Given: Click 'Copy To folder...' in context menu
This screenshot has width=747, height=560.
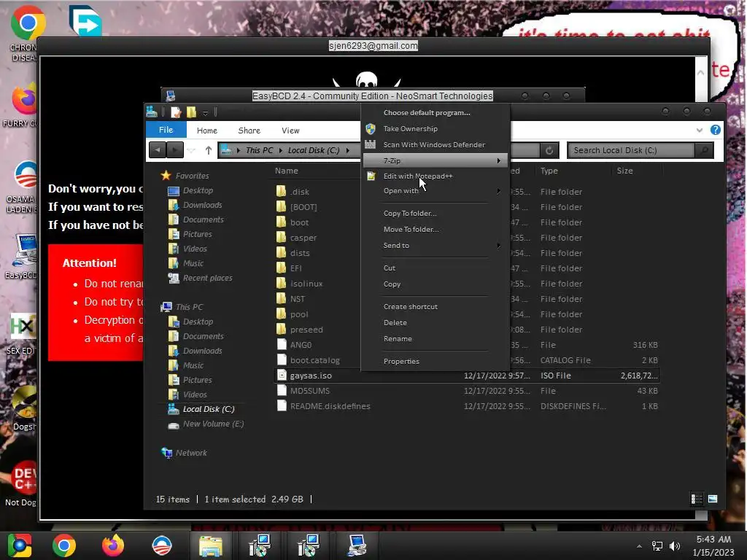Looking at the screenshot, I should (x=410, y=213).
